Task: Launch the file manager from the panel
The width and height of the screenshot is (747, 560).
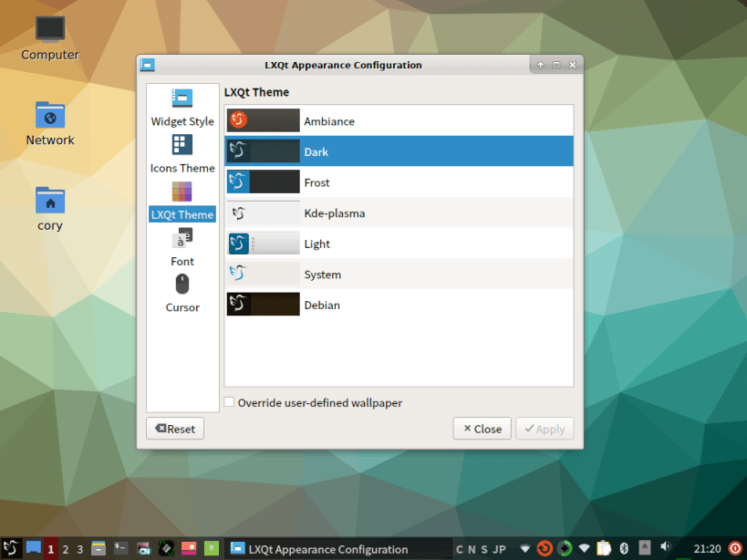Action: point(99,548)
